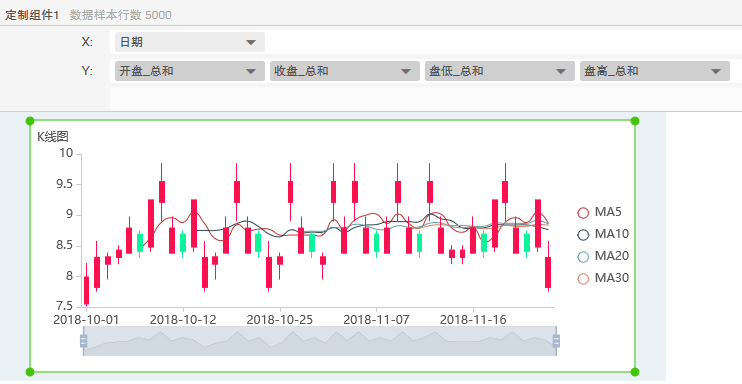Select the bottom-right green resize handle
The image size is (742, 384).
tap(635, 372)
